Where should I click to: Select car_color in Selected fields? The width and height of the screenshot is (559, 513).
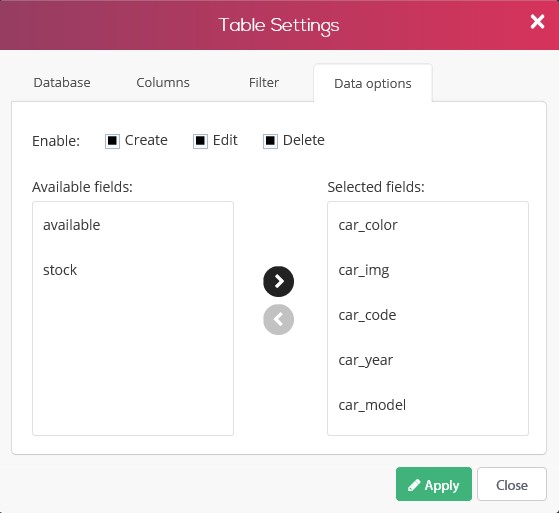point(428,225)
